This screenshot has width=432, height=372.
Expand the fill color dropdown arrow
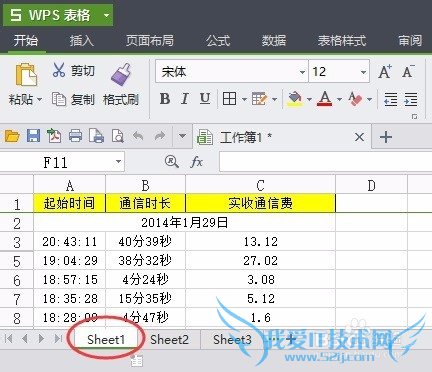pyautogui.click(x=309, y=99)
